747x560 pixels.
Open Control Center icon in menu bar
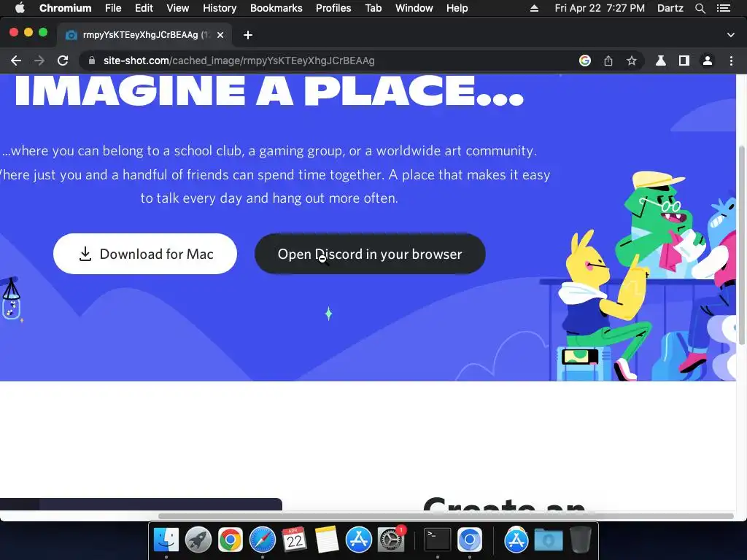pyautogui.click(x=724, y=8)
